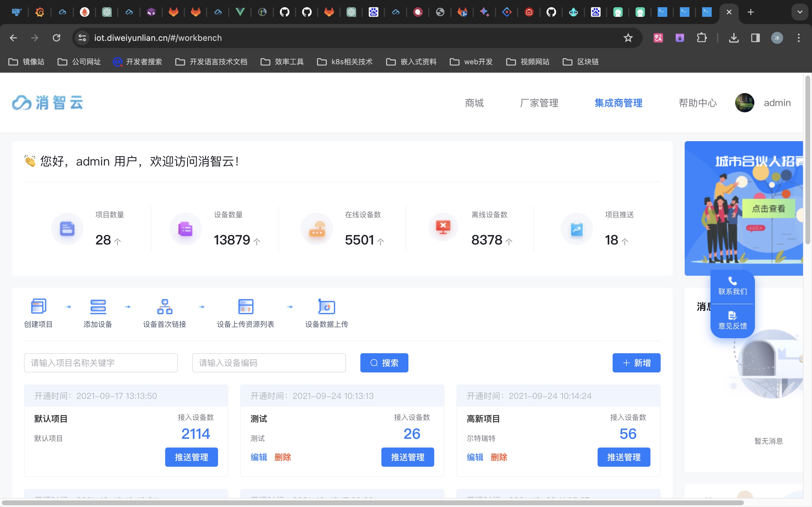The width and height of the screenshot is (812, 507).
Task: Click the 离线设备数 offline icon
Action: pyautogui.click(x=443, y=227)
